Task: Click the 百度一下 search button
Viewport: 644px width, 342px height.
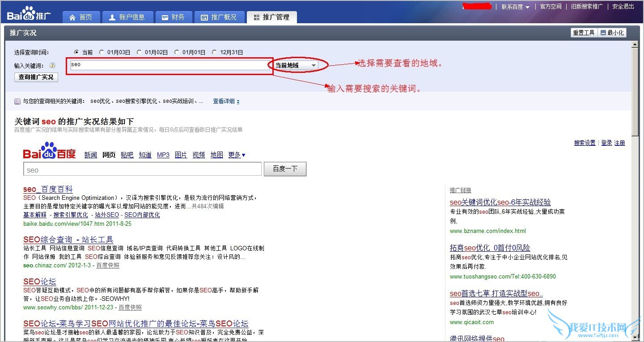Action: [285, 169]
